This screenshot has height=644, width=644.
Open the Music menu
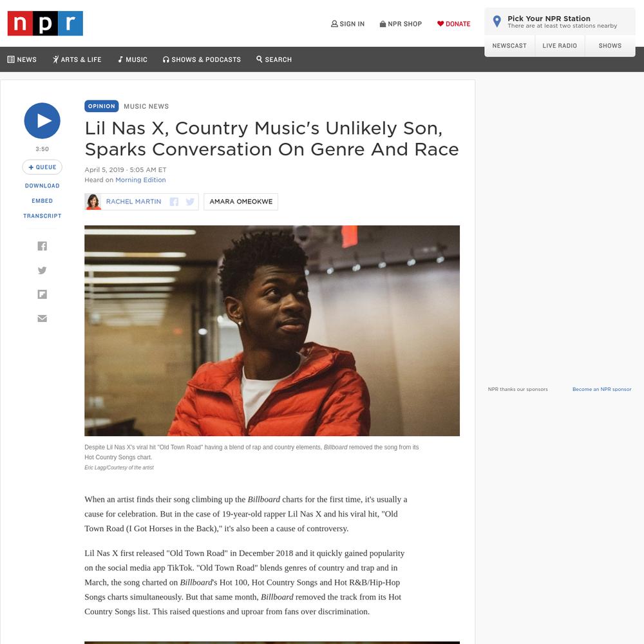[133, 59]
